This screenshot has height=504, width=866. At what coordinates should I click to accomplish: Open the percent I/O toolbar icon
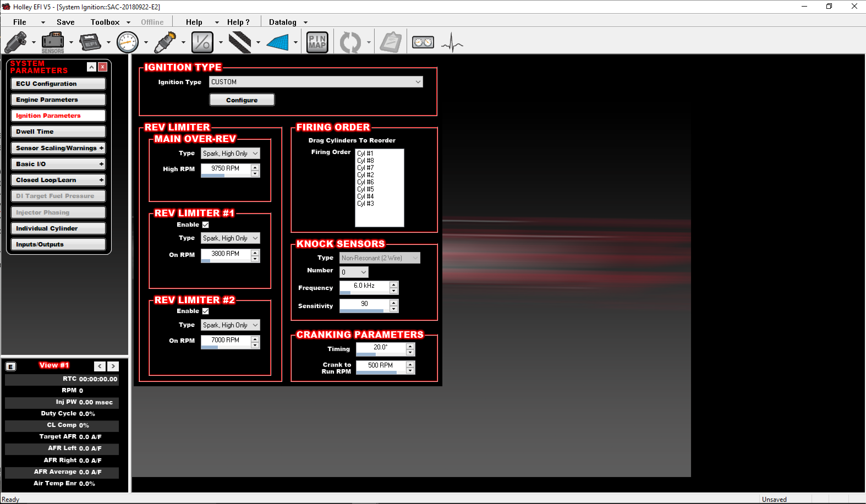202,42
